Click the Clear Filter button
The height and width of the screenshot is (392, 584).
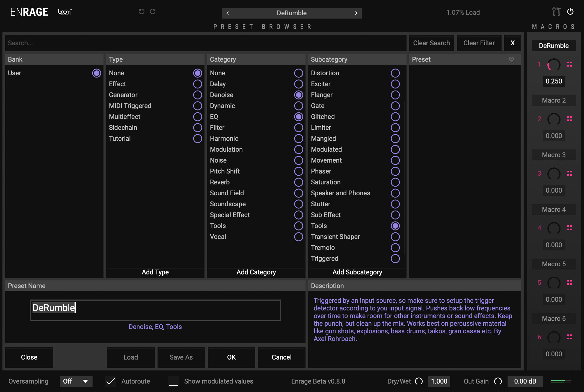(479, 43)
